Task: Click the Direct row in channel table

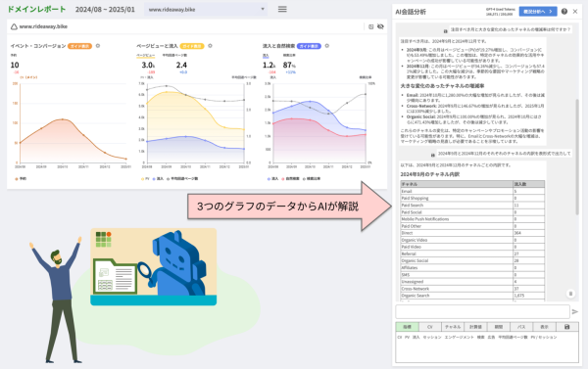Action: (x=472, y=233)
